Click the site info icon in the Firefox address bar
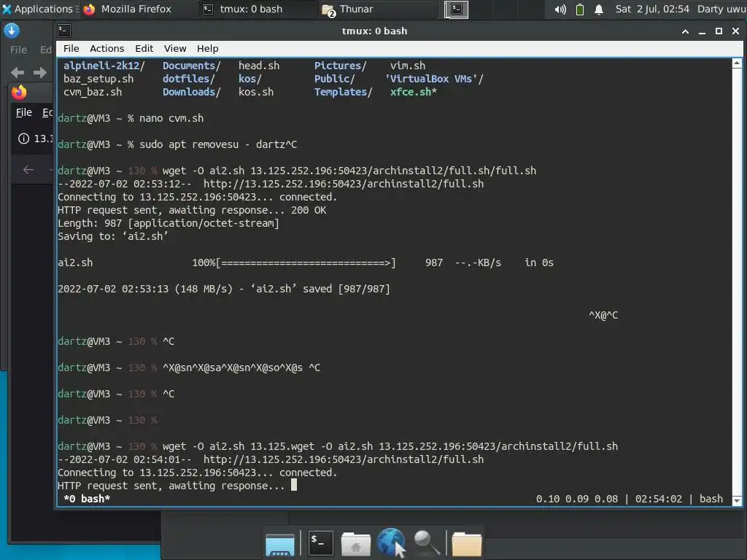Image resolution: width=747 pixels, height=560 pixels. pyautogui.click(x=23, y=139)
